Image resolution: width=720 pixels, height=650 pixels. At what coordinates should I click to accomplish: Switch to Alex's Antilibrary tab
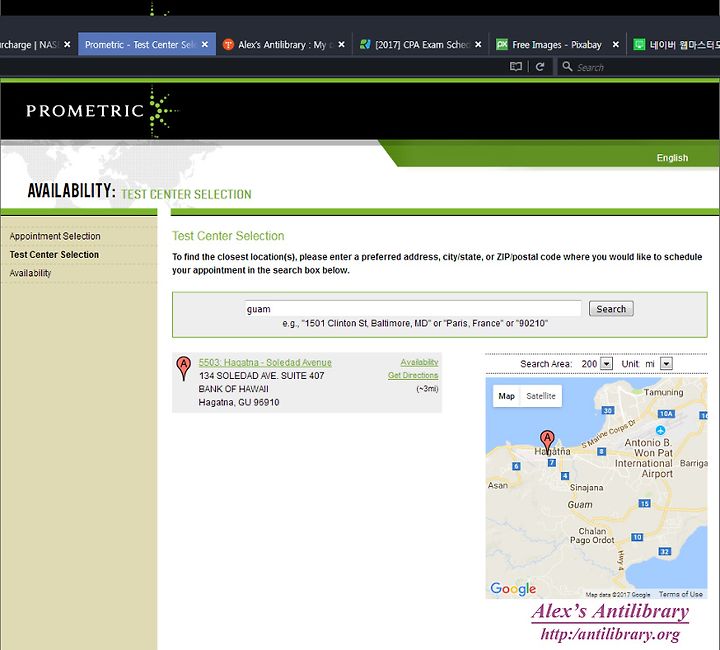point(282,45)
